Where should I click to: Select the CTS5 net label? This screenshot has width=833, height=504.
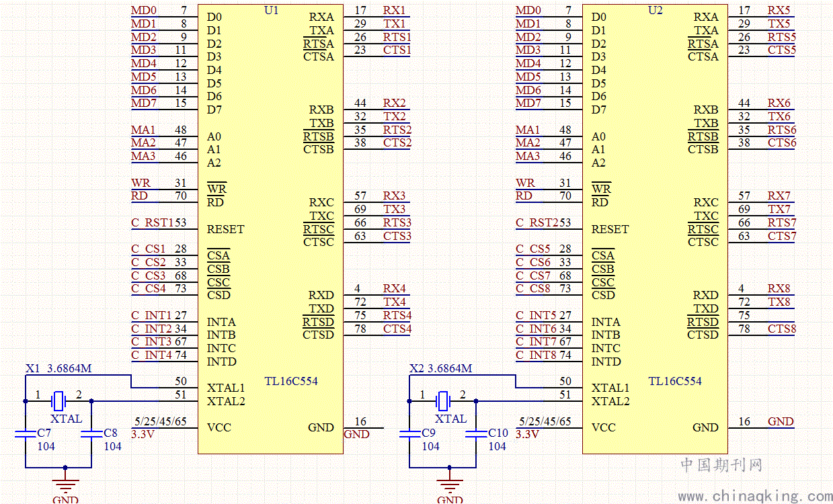(x=782, y=50)
